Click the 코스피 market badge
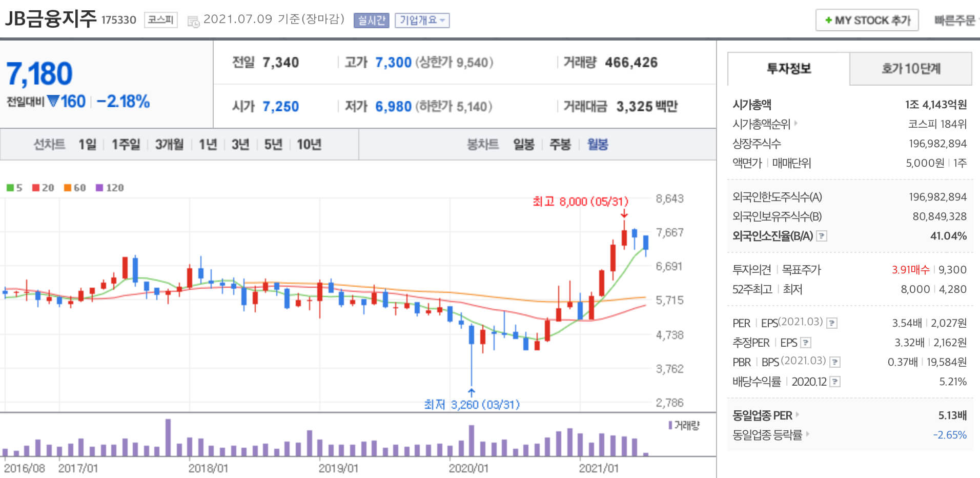 point(161,20)
